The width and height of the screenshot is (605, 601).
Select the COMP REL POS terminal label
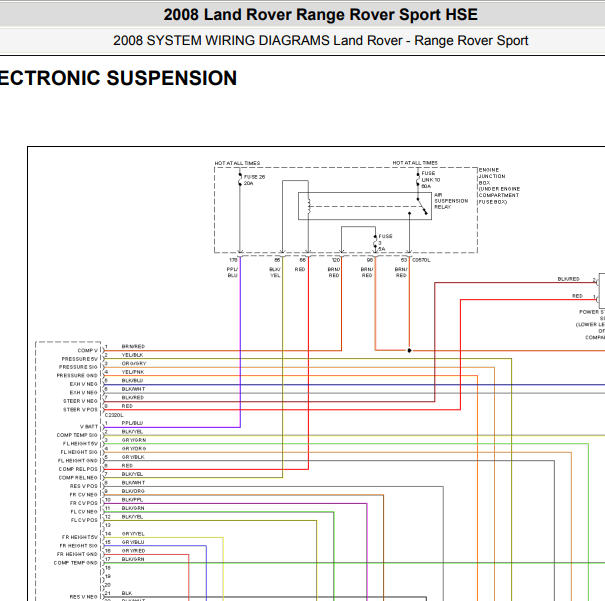click(x=78, y=469)
